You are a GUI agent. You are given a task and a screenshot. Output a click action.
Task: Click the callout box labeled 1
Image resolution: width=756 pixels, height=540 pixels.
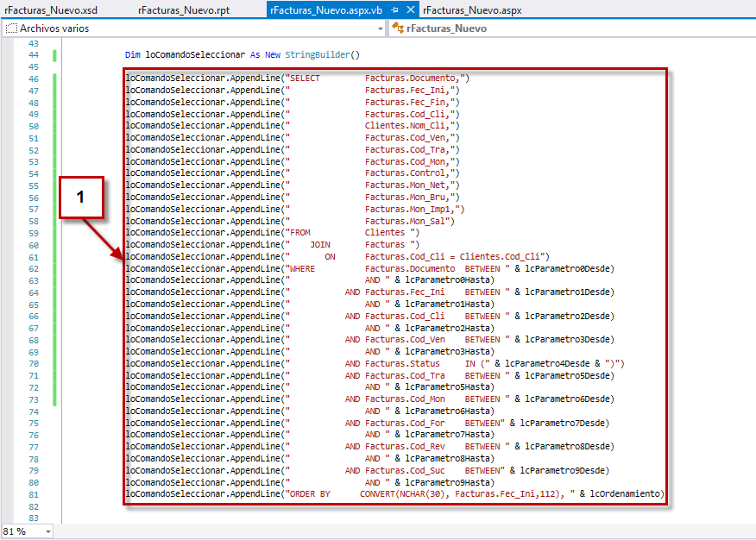81,197
